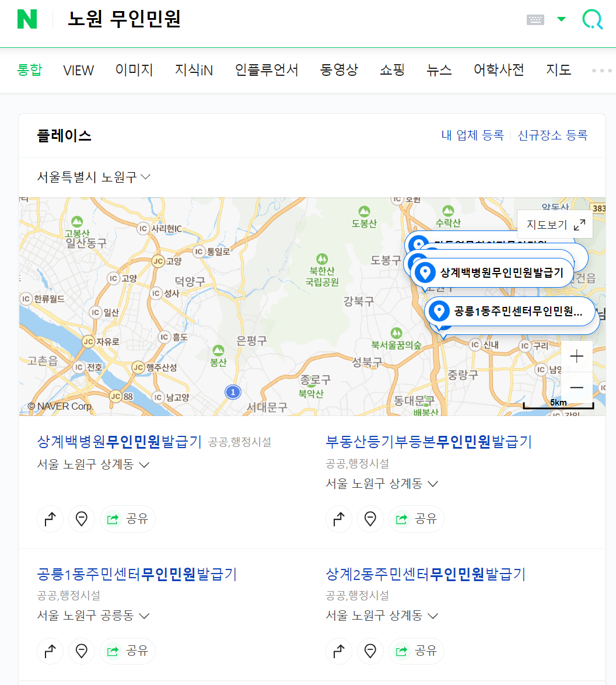
Task: Show 상계2동주민센터무인민원발급기 location pin
Action: 370,651
